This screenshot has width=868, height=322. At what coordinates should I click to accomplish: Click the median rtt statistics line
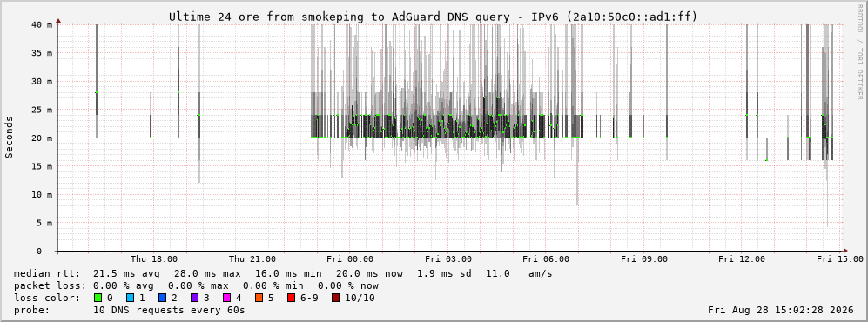click(282, 273)
